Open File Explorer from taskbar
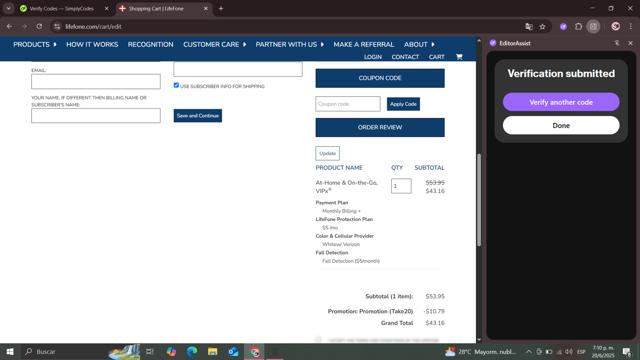The image size is (640, 360). [213, 351]
